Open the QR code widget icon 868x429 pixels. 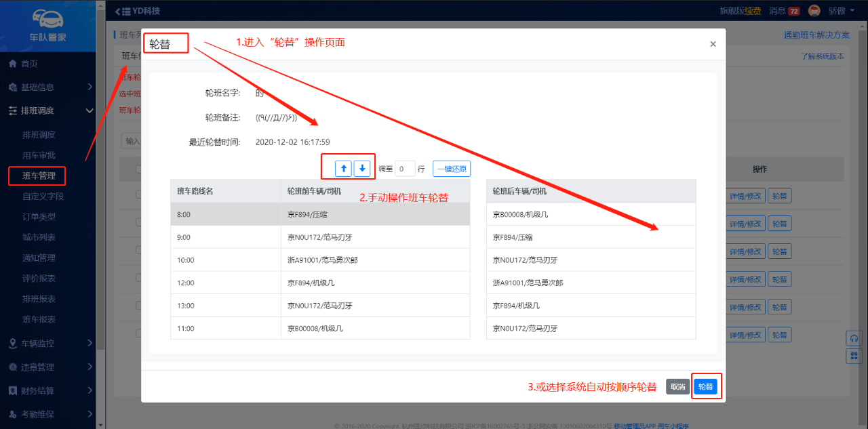click(x=854, y=356)
